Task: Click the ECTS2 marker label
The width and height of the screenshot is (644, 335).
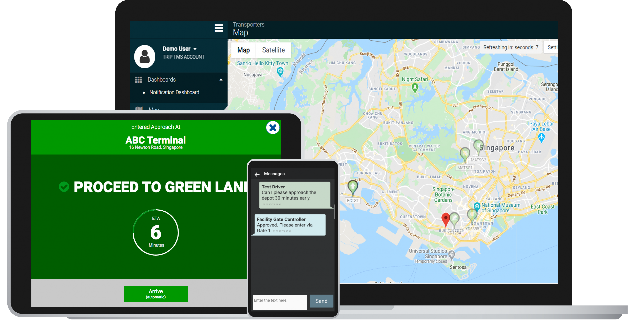Action: click(x=353, y=201)
